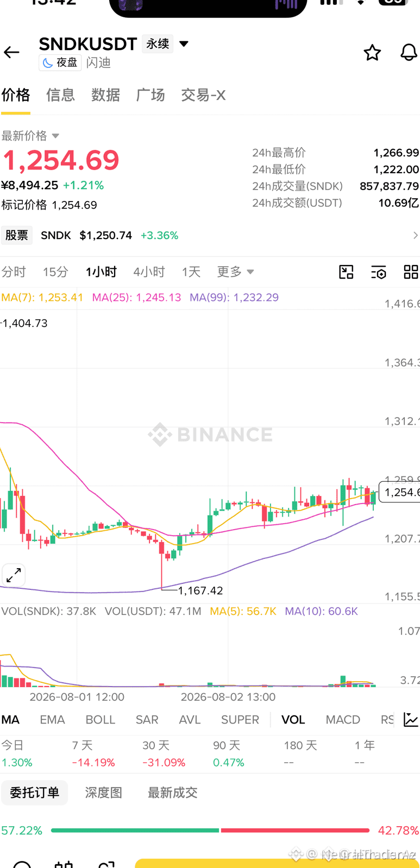Select the 4小时 chart interval

click(149, 272)
